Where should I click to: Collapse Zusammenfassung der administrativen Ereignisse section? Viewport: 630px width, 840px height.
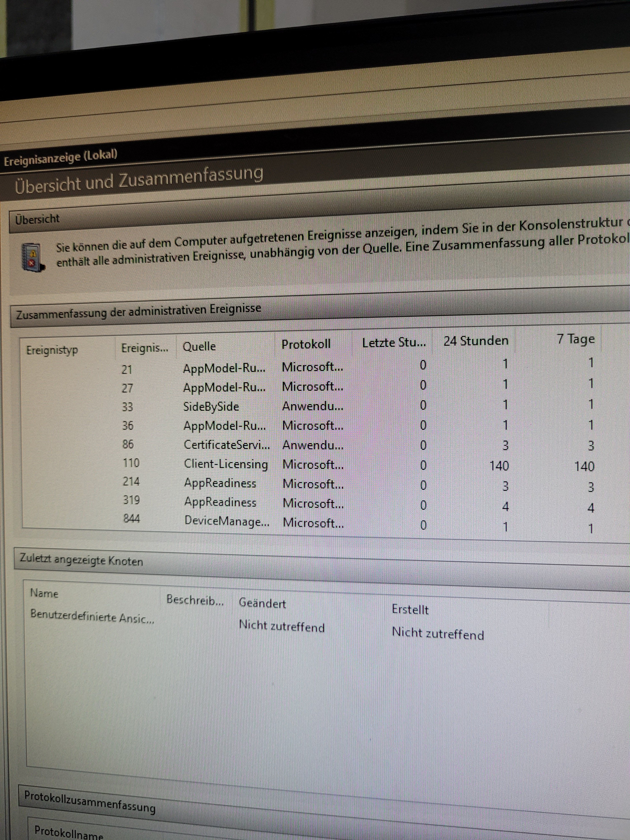138,311
